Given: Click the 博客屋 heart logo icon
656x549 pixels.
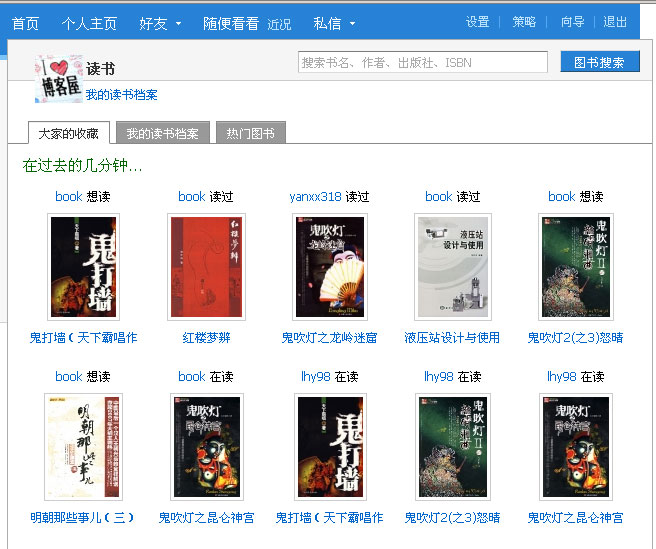Looking at the screenshot, I should coord(59,79).
